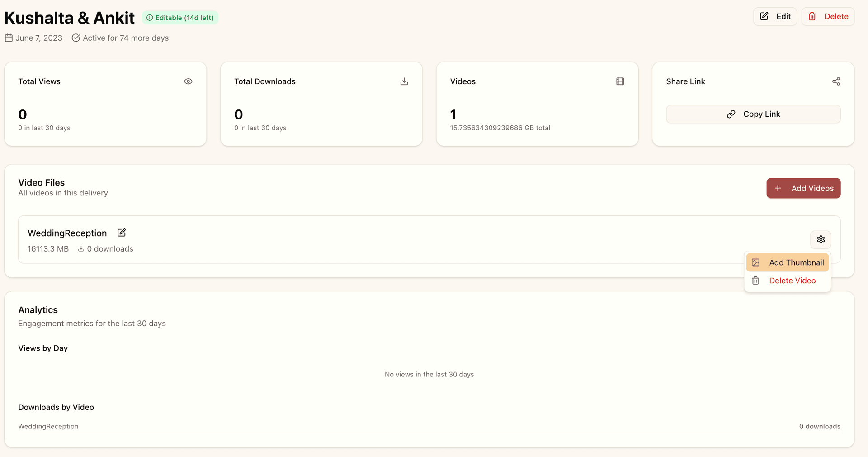Click the red Delete delivery button
The image size is (868, 457).
pyautogui.click(x=828, y=16)
